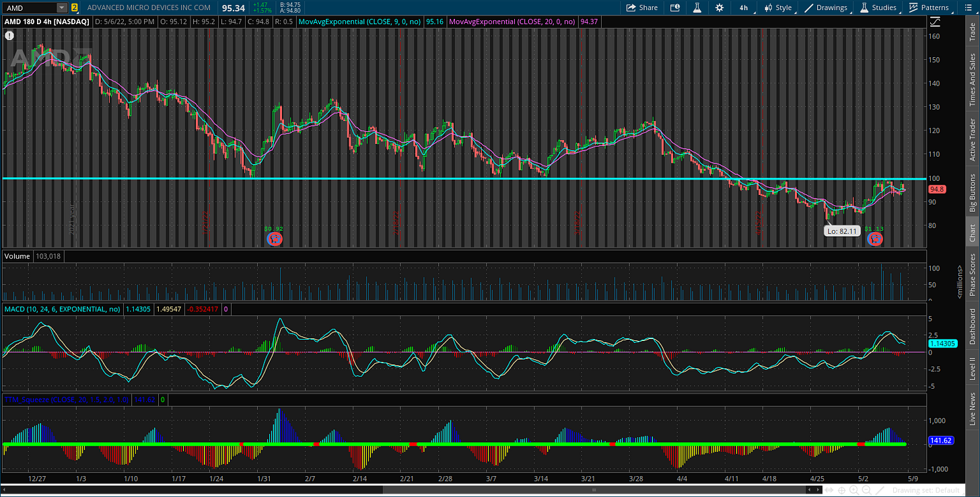The width and height of the screenshot is (980, 497).
Task: Click the 1.14305 MACD value bubble
Action: (x=942, y=344)
